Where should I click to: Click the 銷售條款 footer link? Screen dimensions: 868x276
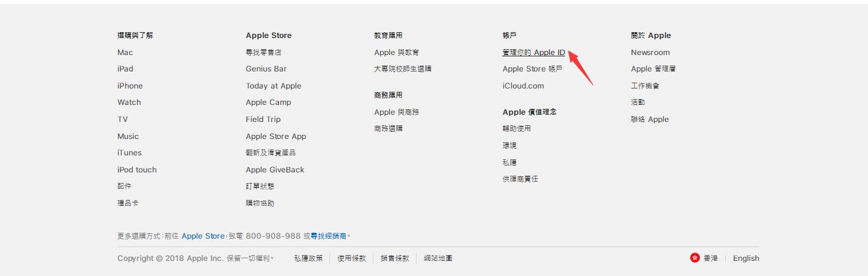click(x=395, y=258)
